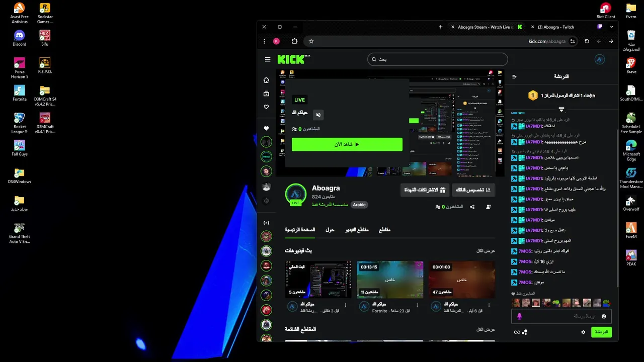Viewport: 644px width, 362px height.
Task: Focus the Kick search field
Action: (437, 59)
